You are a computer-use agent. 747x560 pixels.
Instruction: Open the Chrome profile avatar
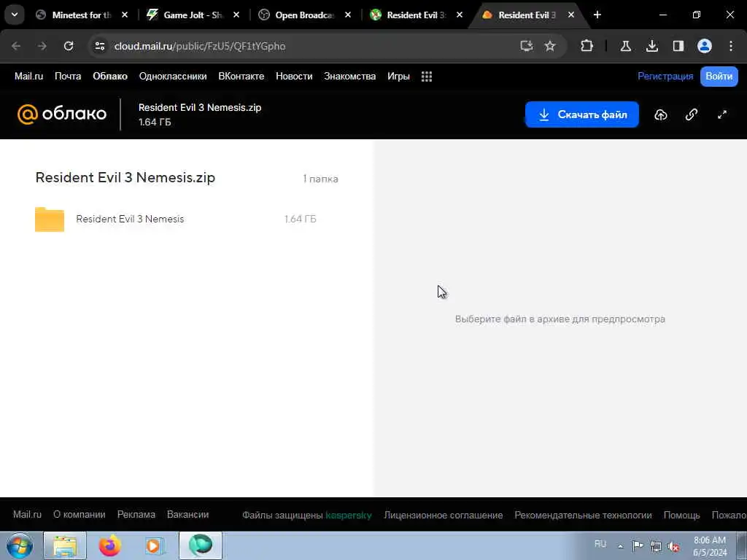(x=704, y=46)
